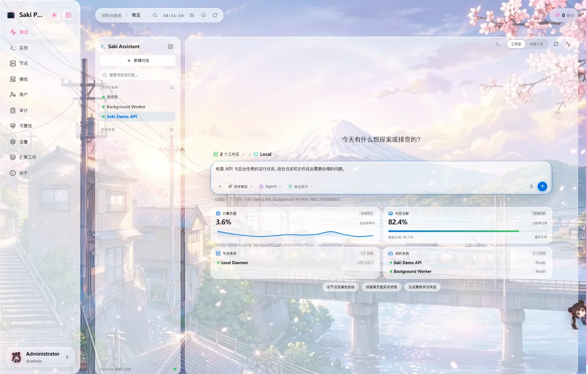The image size is (588, 374).
Task: Click the 全节点连通性自检 suggestion button
Action: 341,287
